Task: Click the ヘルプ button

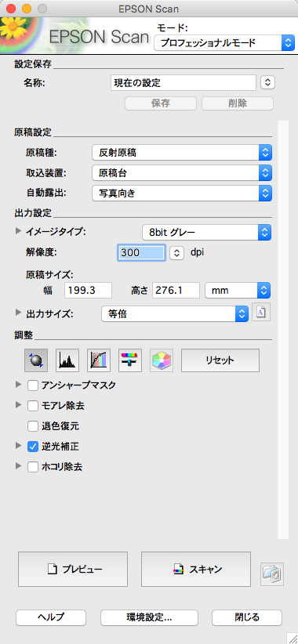Action: (51, 617)
